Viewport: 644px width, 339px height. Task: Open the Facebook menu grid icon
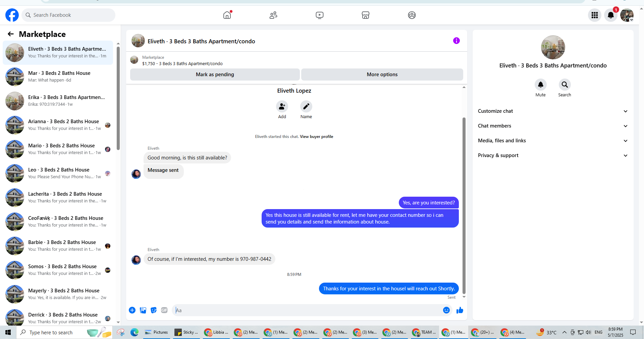point(595,15)
